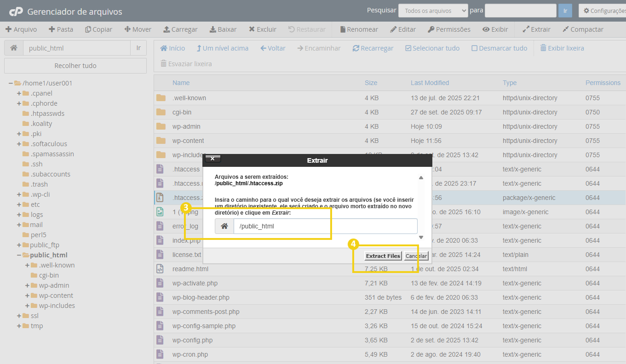The image size is (626, 364).
Task: Click Excluir in the toolbar
Action: 263,29
